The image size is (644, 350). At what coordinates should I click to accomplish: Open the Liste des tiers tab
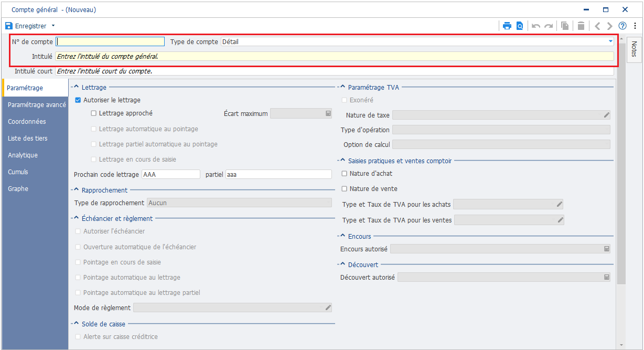35,138
